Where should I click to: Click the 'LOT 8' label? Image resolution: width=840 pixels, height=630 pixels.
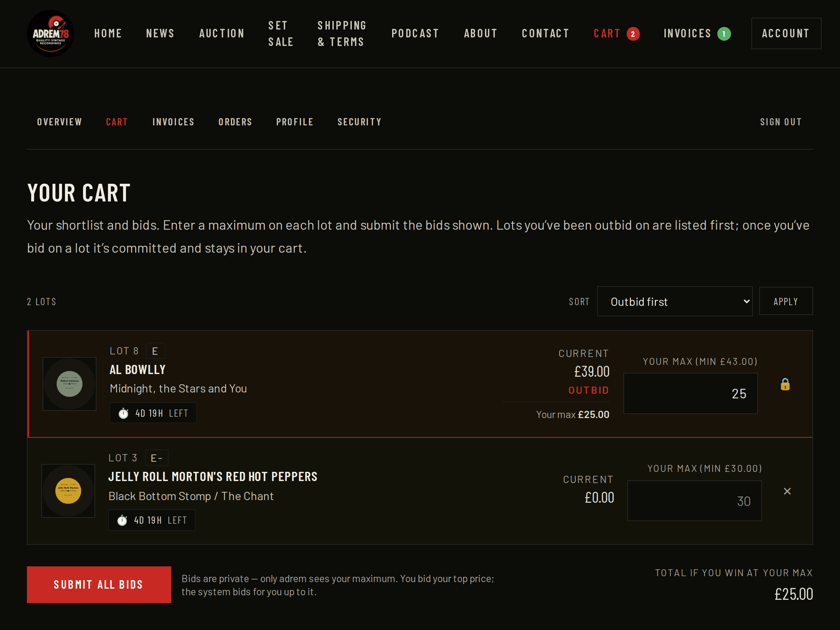pyautogui.click(x=124, y=351)
